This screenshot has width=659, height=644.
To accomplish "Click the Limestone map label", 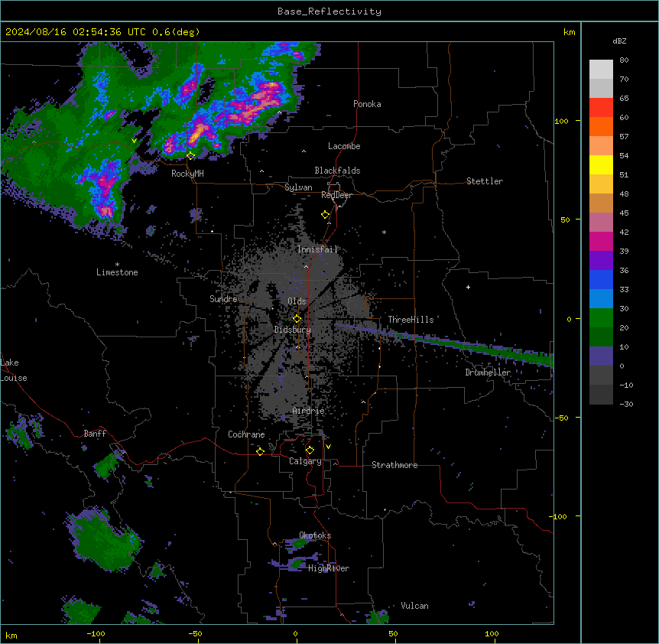I will coord(117,272).
